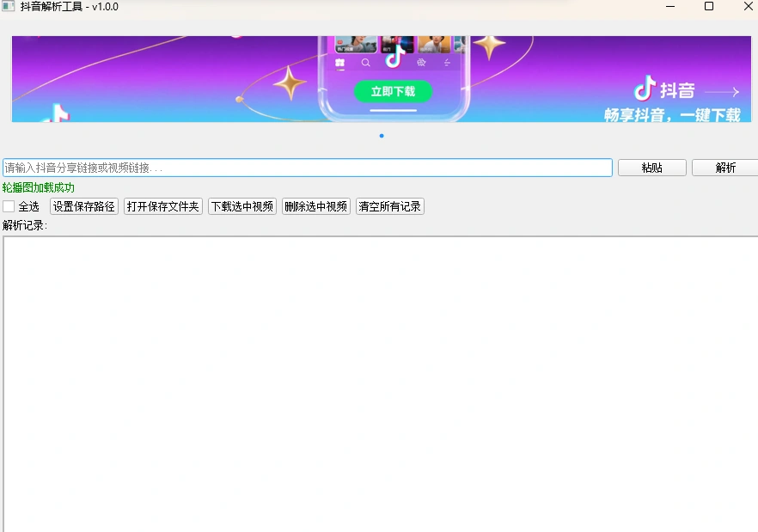Click inside the empty 解析记录 list area
This screenshot has width=758, height=532.
pos(378,382)
